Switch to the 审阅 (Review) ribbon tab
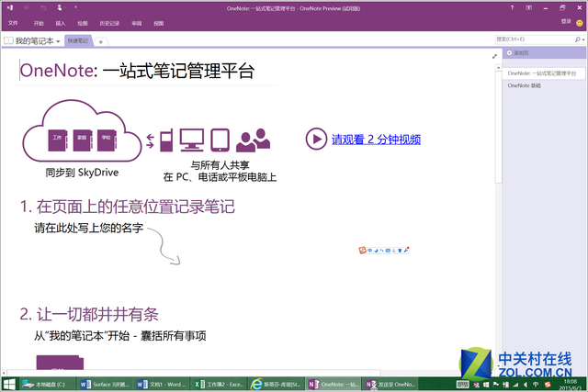588x392 pixels. (x=137, y=23)
